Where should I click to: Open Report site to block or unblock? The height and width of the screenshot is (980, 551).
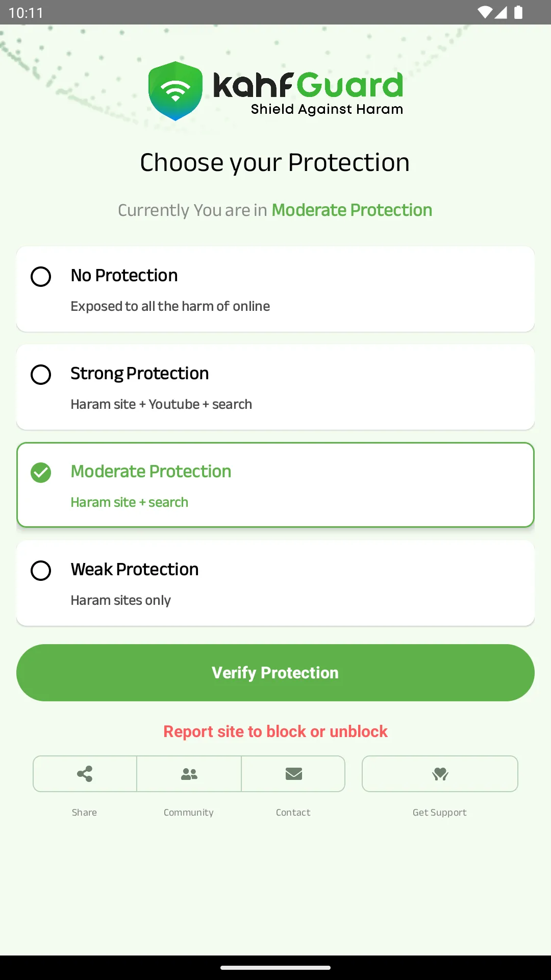(275, 731)
